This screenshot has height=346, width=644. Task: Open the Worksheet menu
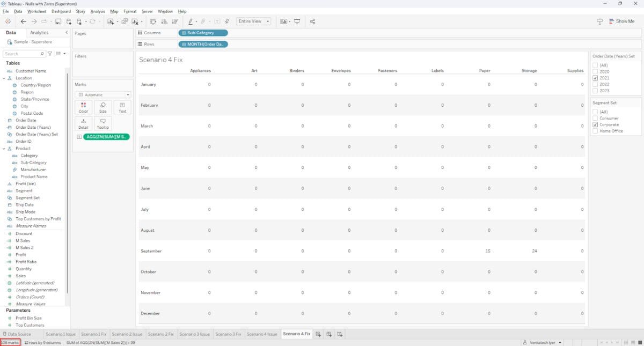(36, 11)
